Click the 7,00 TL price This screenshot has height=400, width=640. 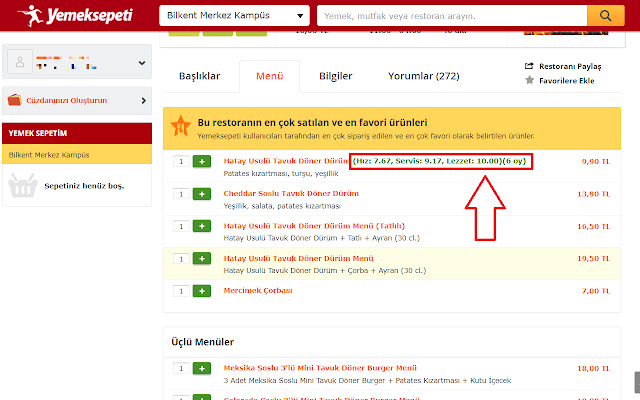[596, 291]
